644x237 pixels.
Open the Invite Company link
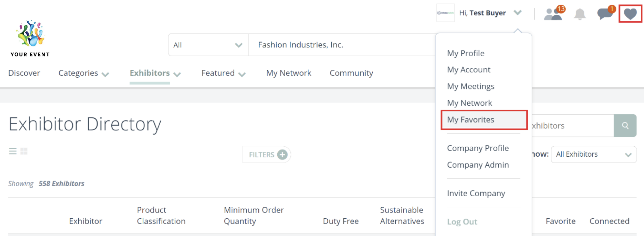click(476, 193)
